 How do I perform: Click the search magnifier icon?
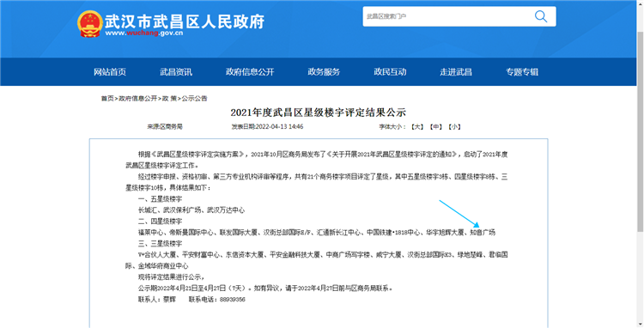click(x=540, y=16)
